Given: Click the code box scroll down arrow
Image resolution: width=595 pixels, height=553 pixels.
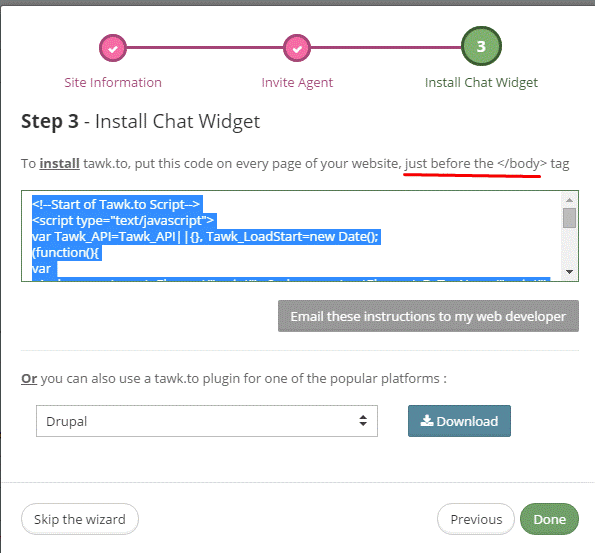Looking at the screenshot, I should pos(569,272).
